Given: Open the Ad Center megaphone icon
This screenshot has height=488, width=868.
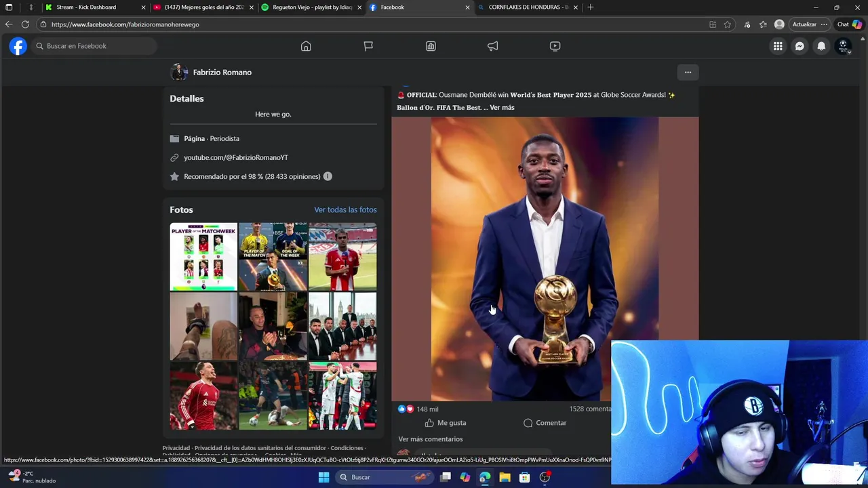Looking at the screenshot, I should tap(493, 46).
